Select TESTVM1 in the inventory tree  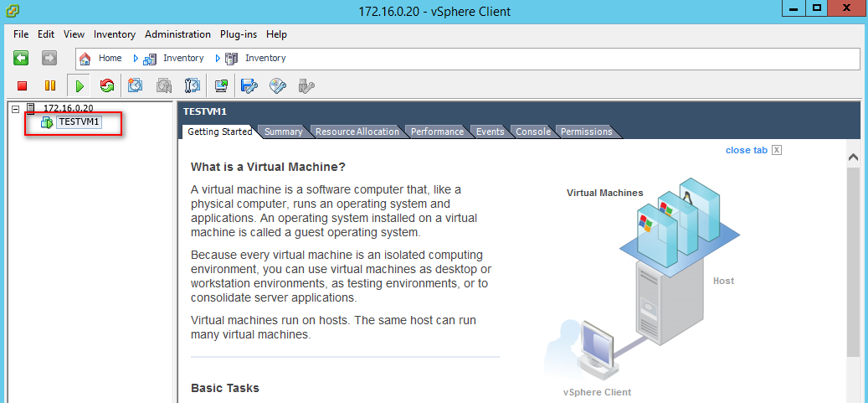(x=80, y=122)
